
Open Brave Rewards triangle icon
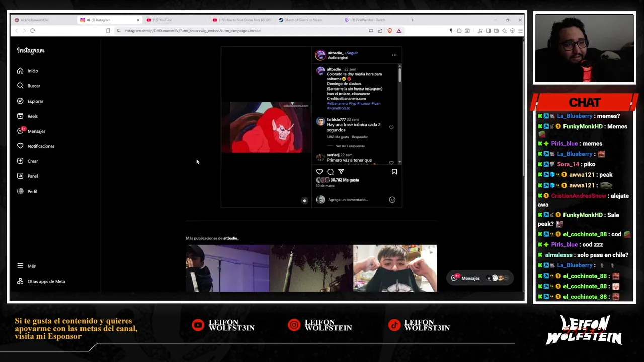(399, 31)
